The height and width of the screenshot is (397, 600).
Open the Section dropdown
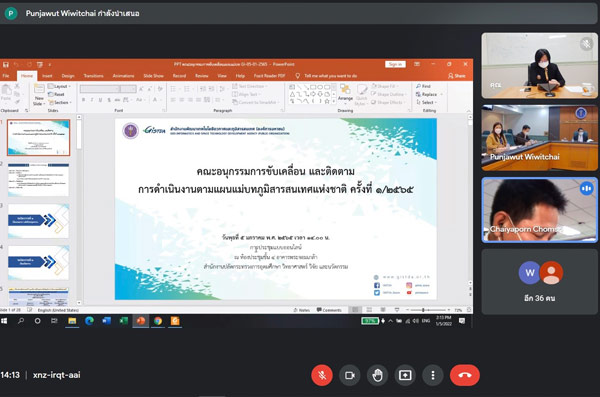pos(60,102)
